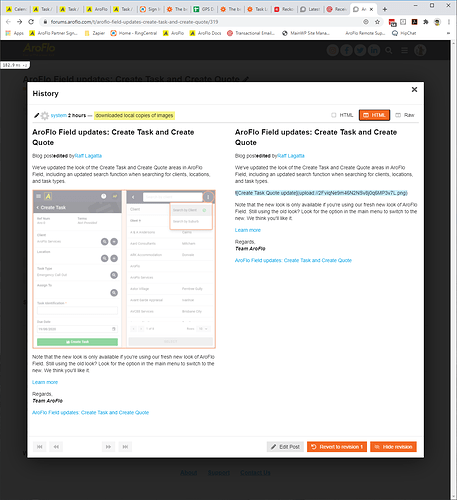Image resolution: width=457 pixels, height=500 pixels.
Task: Jump to the last revision
Action: point(125,447)
